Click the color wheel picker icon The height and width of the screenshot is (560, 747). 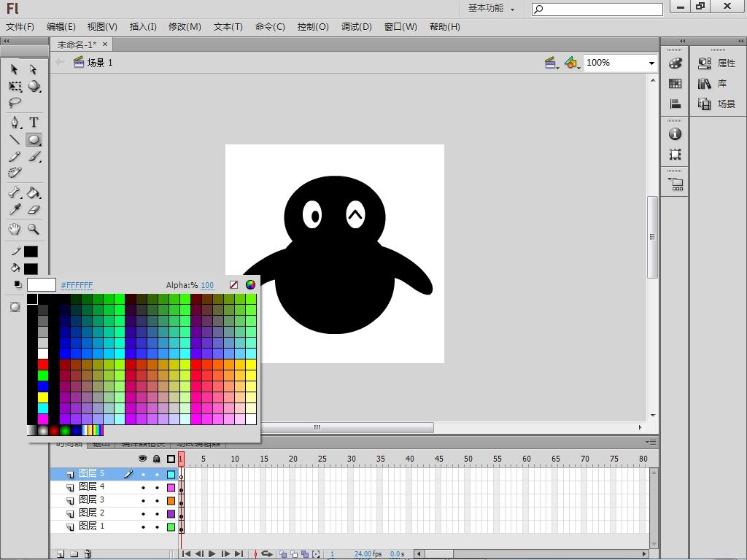(x=251, y=285)
